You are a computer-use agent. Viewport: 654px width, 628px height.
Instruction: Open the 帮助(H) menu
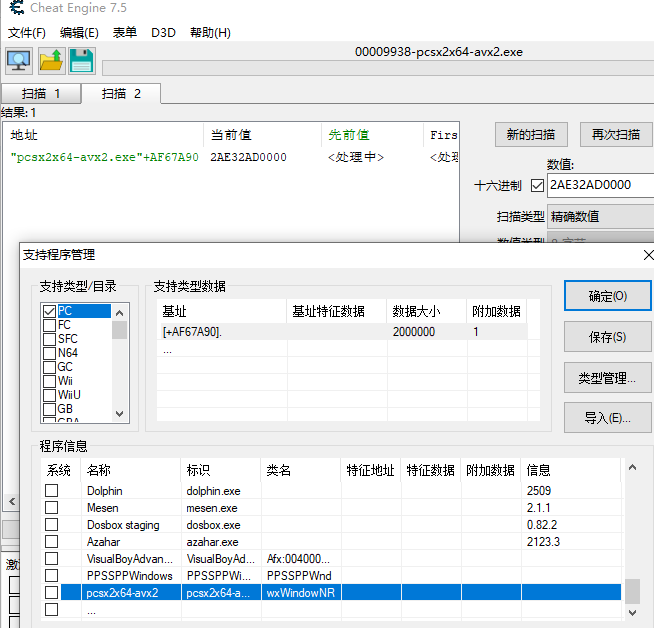[x=210, y=33]
